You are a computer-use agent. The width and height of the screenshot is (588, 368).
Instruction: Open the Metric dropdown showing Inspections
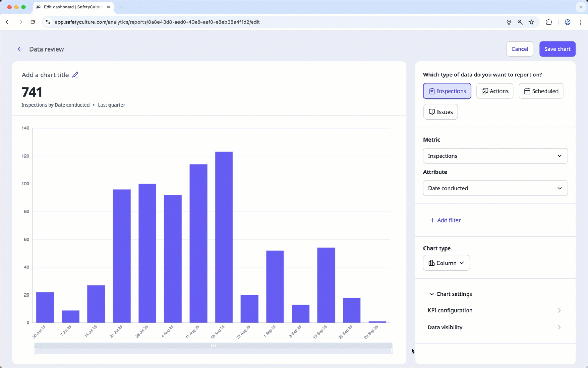pos(495,156)
